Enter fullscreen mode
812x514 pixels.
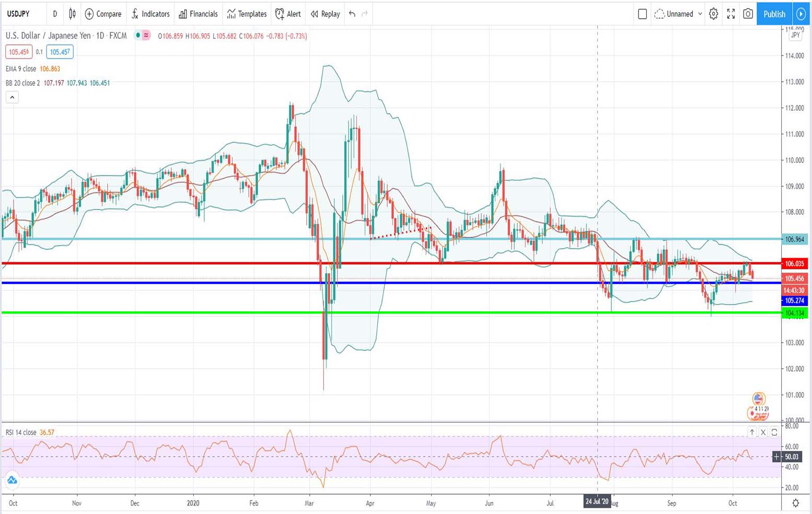point(730,14)
